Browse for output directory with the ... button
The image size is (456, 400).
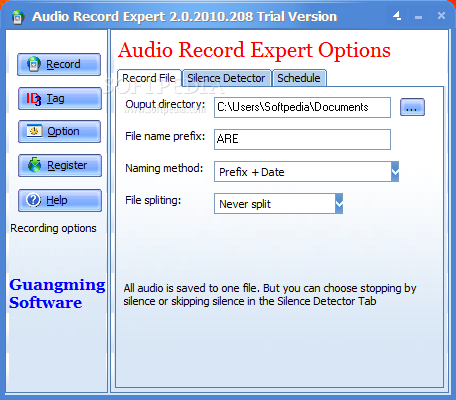[412, 107]
